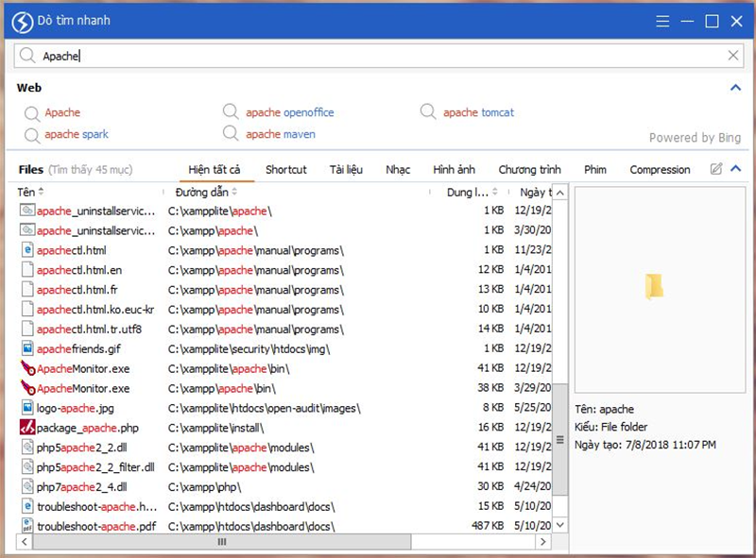Viewport: 756px width, 558px height.
Task: Search the web for apache maven
Action: pyautogui.click(x=281, y=134)
